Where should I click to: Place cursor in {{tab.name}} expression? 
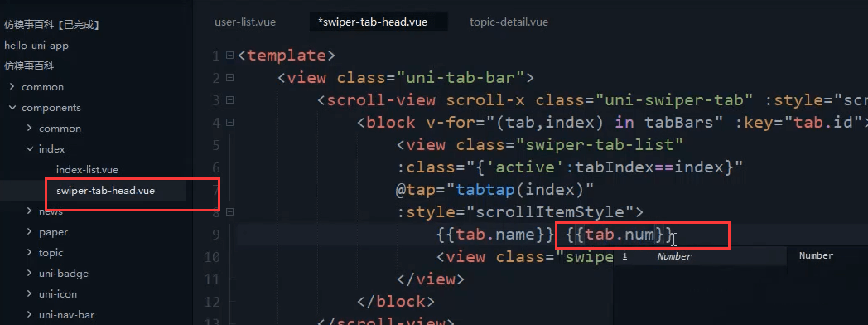tap(495, 235)
